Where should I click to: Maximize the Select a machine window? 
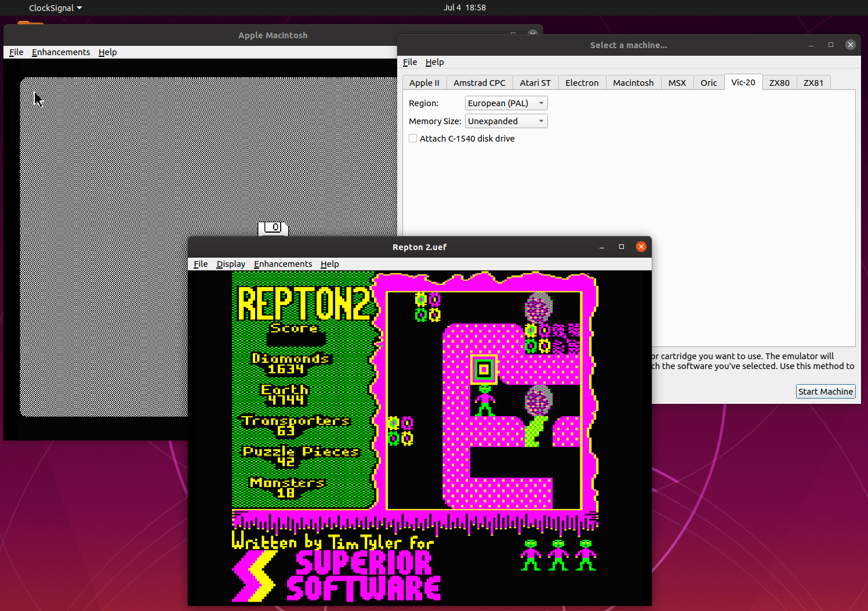click(830, 45)
